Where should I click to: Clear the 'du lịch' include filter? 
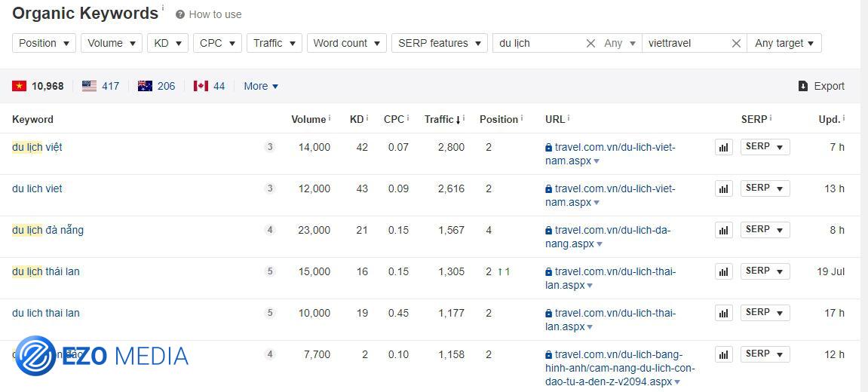click(x=590, y=43)
